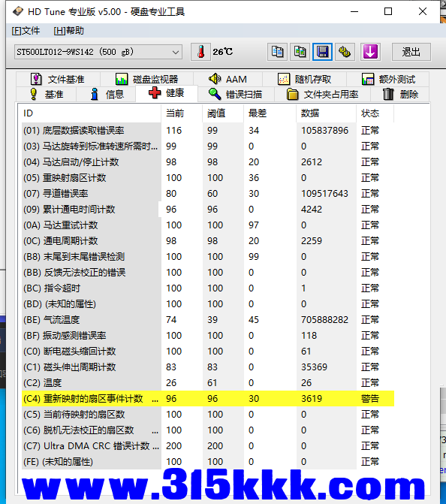Open the 错误扫描 tab
The height and width of the screenshot is (504, 446).
coord(236,94)
